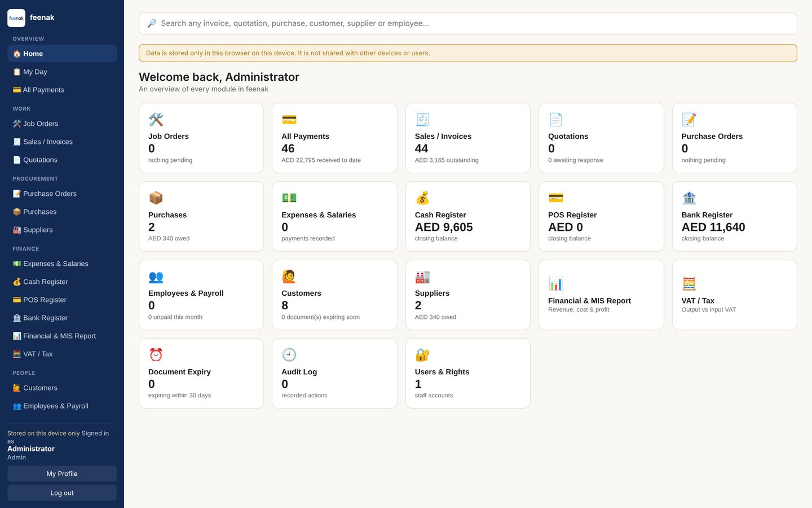Open My Day in the sidebar
Viewport: 812px width, 508px height.
coord(62,72)
